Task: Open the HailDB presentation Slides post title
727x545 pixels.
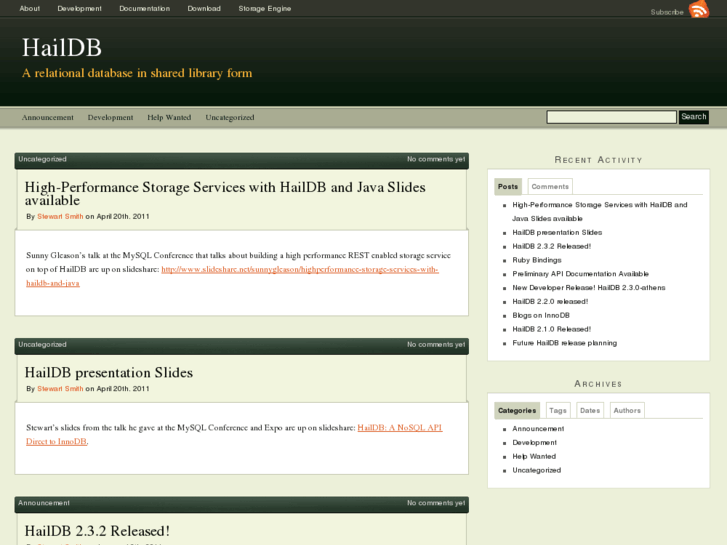Action: (108, 372)
